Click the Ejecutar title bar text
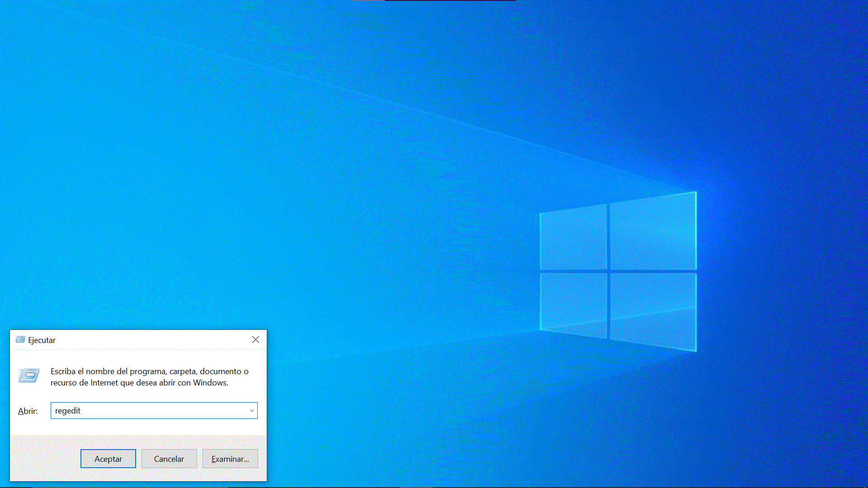The width and height of the screenshot is (868, 488). [x=42, y=340]
